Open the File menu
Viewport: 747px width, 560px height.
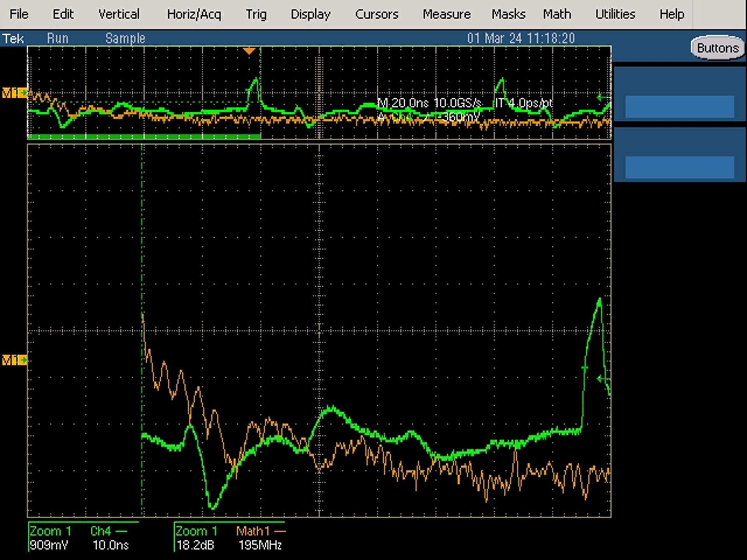(19, 14)
